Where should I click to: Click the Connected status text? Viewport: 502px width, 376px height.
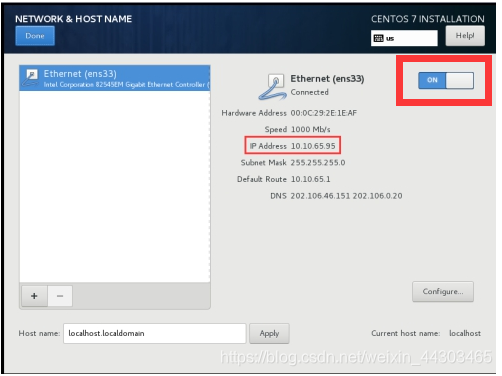point(310,92)
